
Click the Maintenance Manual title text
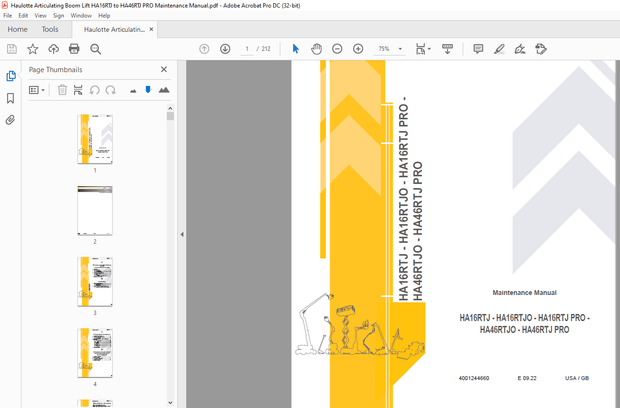524,293
